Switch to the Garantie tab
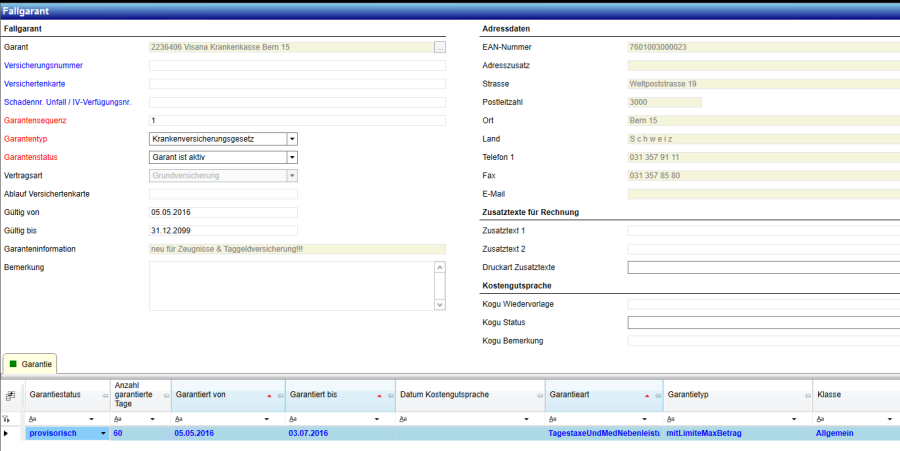This screenshot has width=900, height=451. (x=30, y=364)
